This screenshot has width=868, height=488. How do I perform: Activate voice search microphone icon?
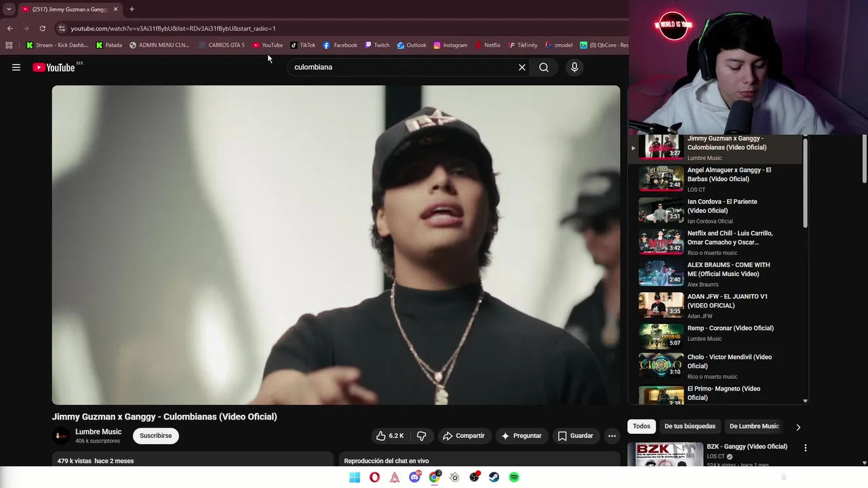pyautogui.click(x=574, y=67)
